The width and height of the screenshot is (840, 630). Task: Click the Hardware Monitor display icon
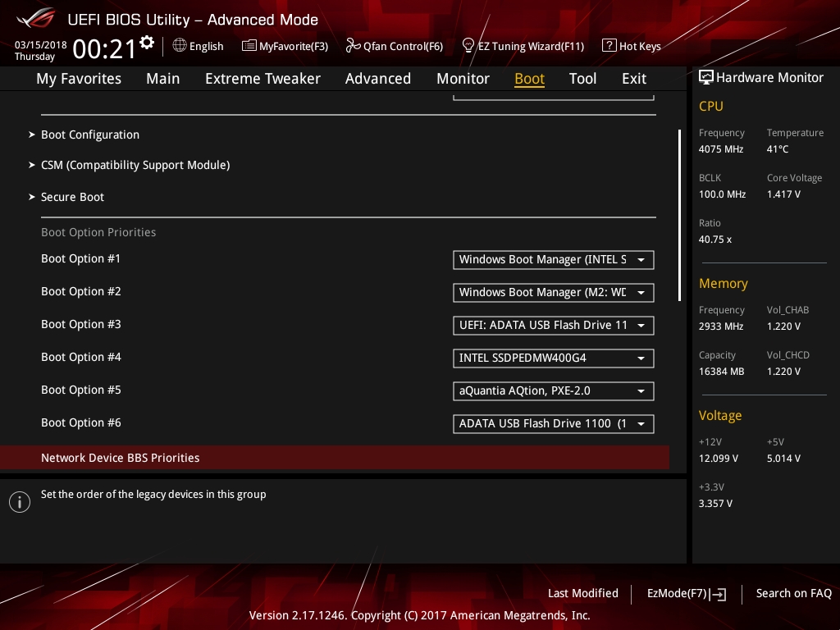706,78
